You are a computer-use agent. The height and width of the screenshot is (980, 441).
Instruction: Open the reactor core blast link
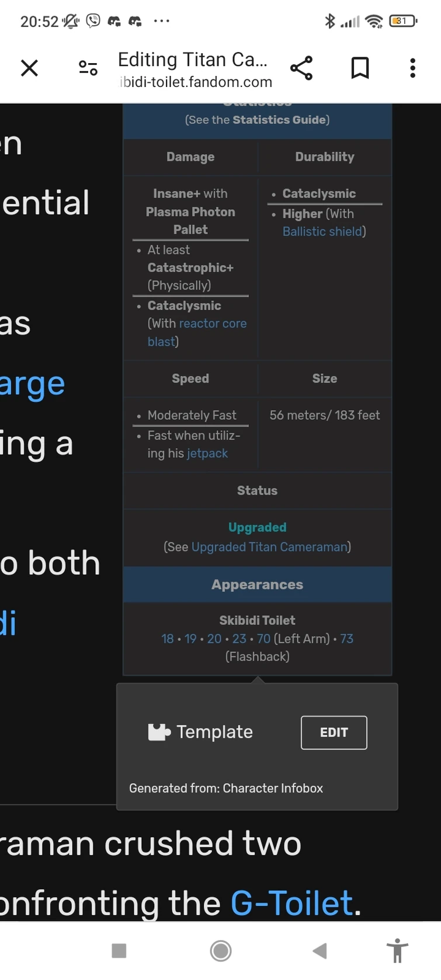coord(213,323)
